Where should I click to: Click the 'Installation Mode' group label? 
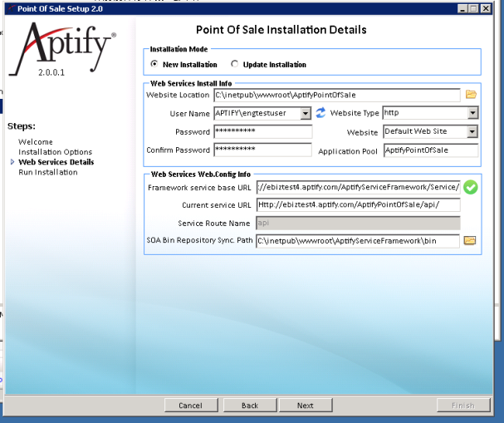pos(179,49)
